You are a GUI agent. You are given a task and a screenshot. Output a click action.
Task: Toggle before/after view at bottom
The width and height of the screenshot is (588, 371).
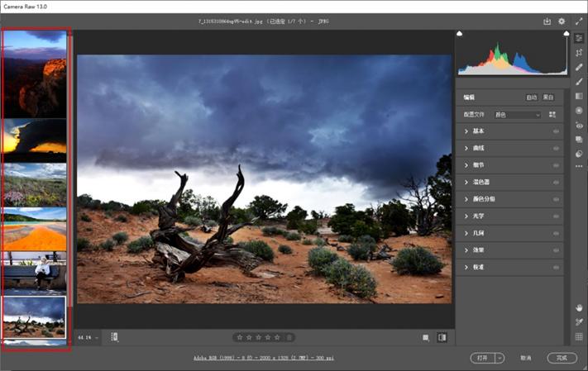(442, 337)
